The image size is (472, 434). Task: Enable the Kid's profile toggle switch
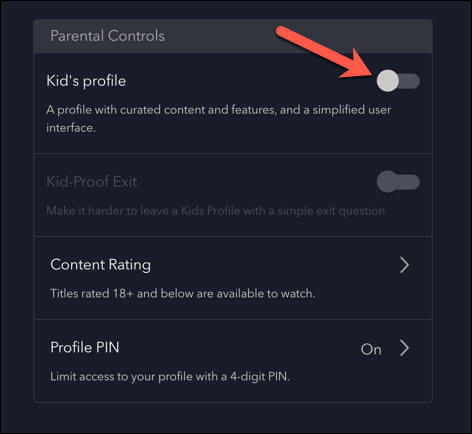[398, 81]
